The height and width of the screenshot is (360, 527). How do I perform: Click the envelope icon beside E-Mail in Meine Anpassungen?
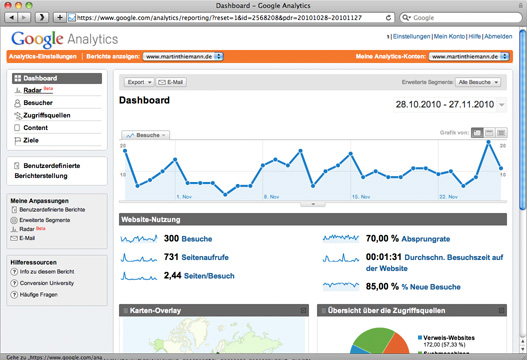pos(14,238)
